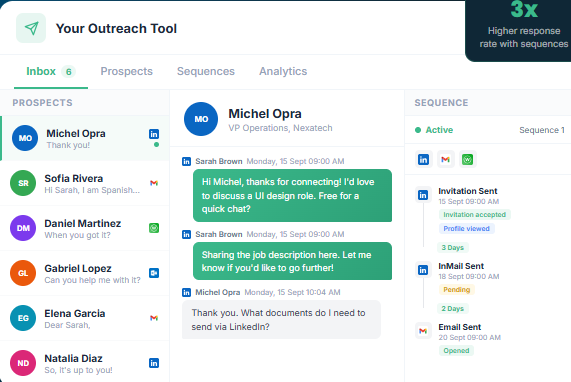The height and width of the screenshot is (382, 571).
Task: Click EG avatar for Elena Garcia
Action: [x=23, y=318]
